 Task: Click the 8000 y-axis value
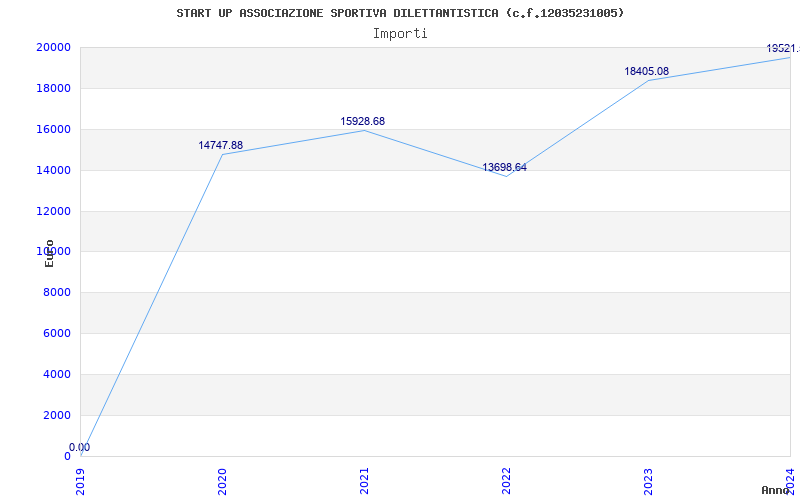(56, 292)
